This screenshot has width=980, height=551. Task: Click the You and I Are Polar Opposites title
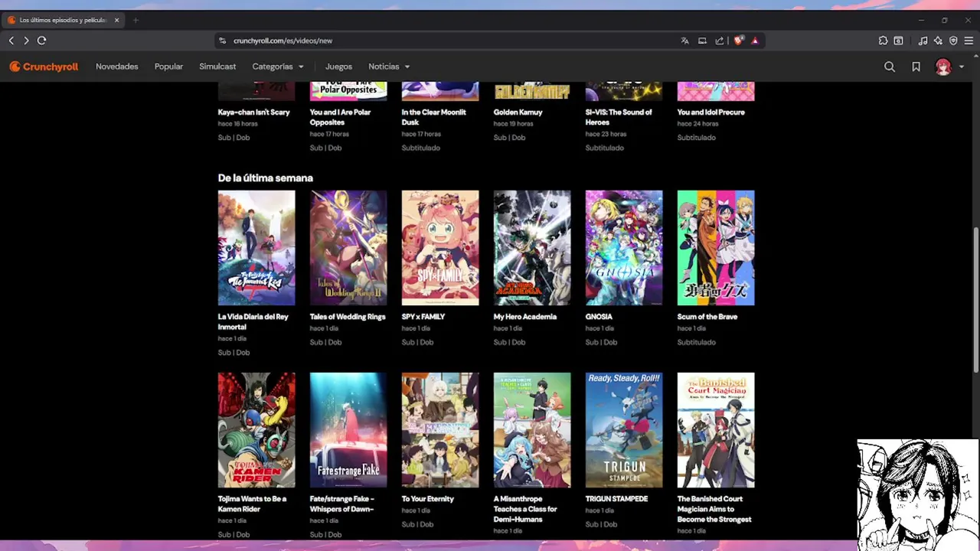(340, 117)
